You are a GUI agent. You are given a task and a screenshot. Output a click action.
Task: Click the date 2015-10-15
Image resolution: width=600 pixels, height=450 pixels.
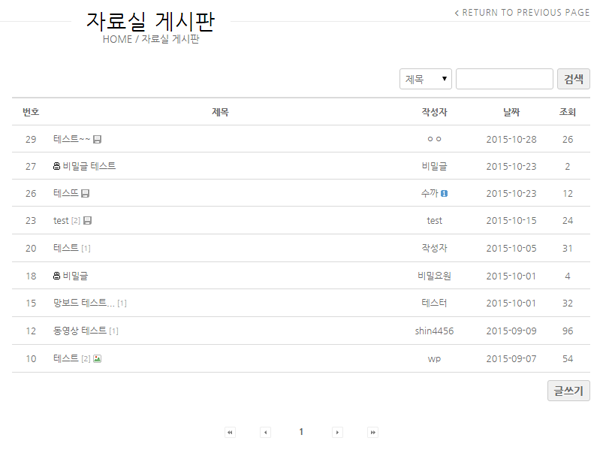(x=511, y=220)
